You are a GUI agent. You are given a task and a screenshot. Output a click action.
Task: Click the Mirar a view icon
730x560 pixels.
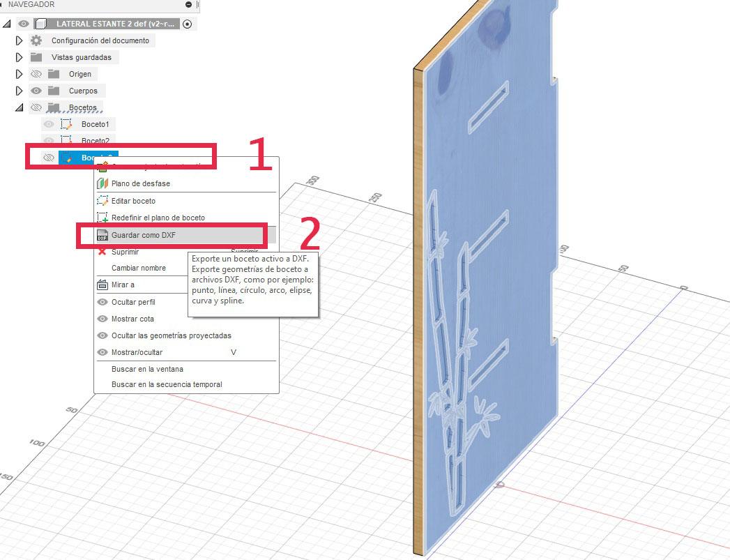[x=102, y=285]
